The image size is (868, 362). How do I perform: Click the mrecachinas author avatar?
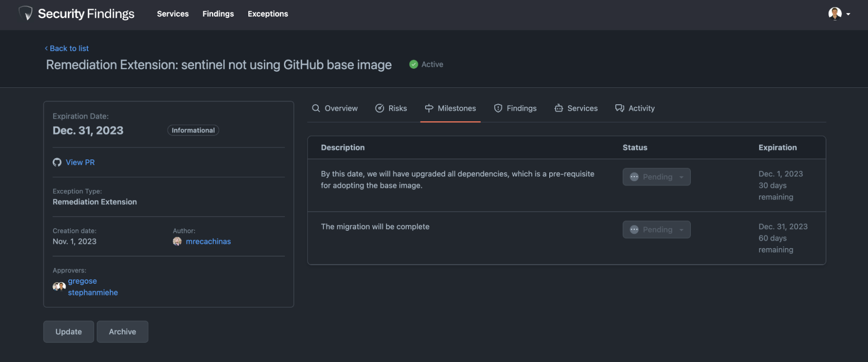pyautogui.click(x=177, y=241)
